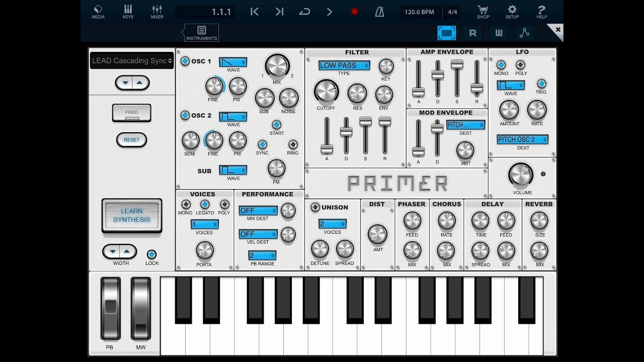Image resolution: width=644 pixels, height=362 pixels.
Task: Close the instrument panel
Action: [x=557, y=30]
